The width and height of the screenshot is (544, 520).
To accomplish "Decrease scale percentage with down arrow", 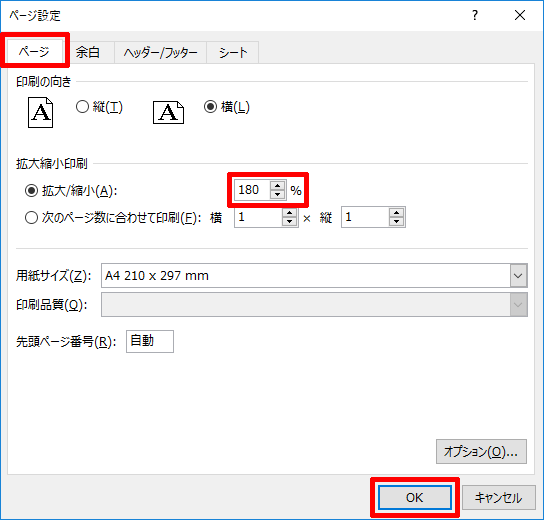I will (x=277, y=194).
